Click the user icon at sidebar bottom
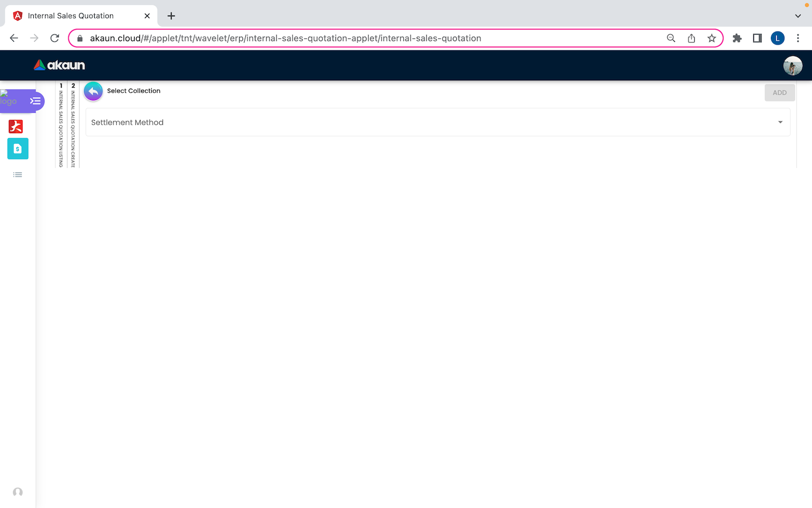The width and height of the screenshot is (812, 508). [x=17, y=492]
